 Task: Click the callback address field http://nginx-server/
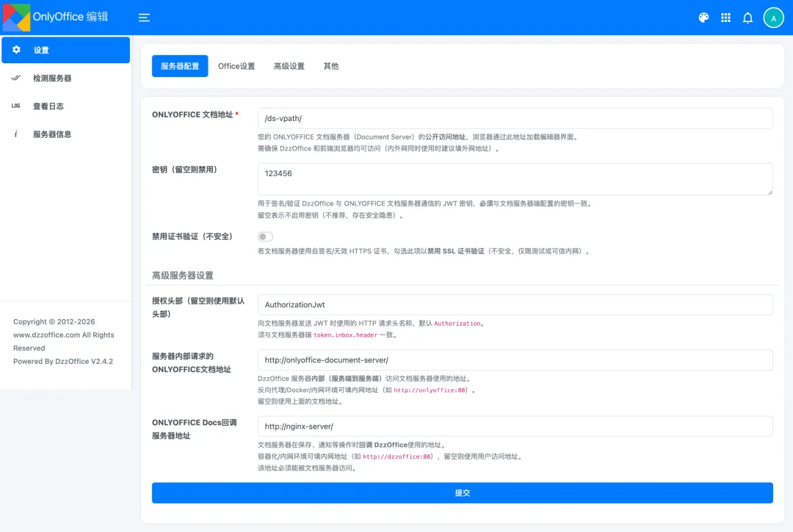coord(515,426)
